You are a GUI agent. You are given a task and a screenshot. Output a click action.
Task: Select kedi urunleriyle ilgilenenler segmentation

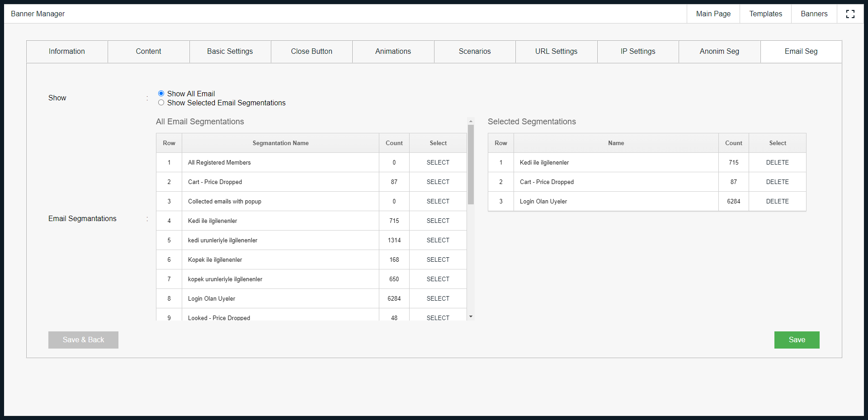click(x=438, y=241)
